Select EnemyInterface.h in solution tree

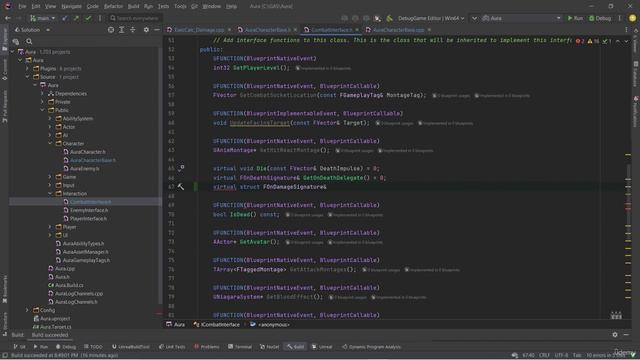(x=89, y=210)
